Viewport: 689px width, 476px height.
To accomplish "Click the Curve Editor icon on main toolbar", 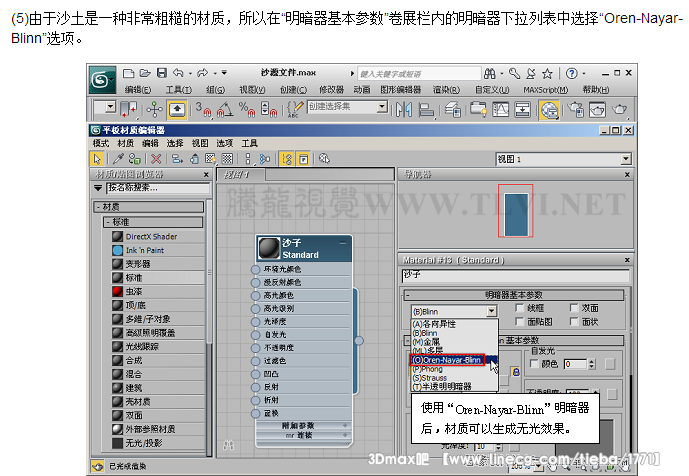I will [500, 109].
